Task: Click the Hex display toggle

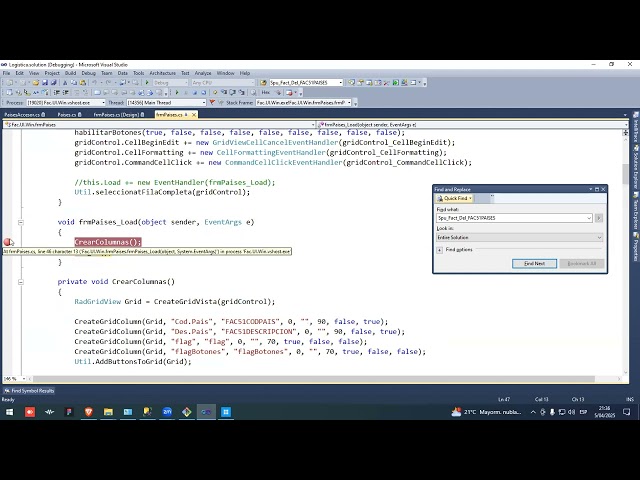Action: tap(265, 92)
